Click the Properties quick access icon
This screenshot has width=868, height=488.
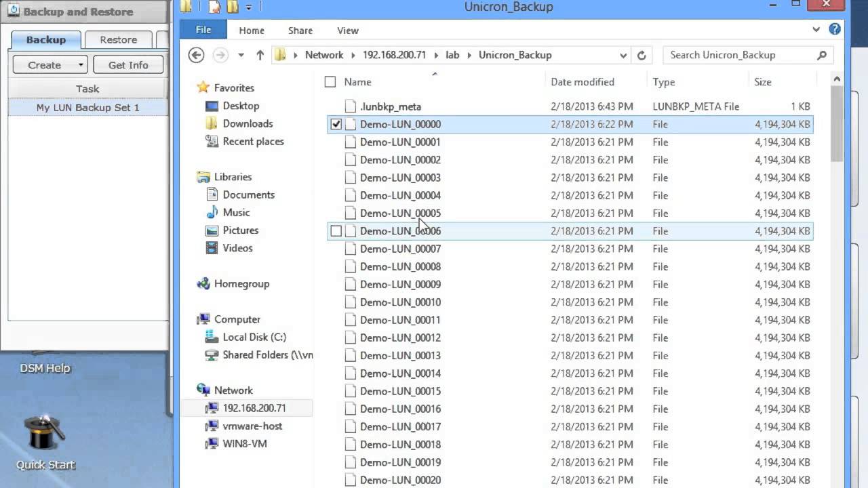(215, 7)
